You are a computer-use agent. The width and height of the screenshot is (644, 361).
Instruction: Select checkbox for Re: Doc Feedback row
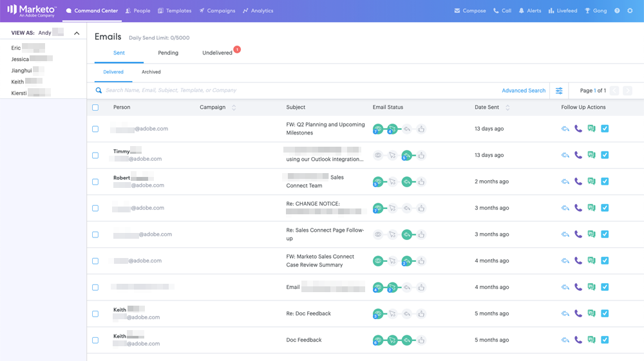tap(95, 314)
